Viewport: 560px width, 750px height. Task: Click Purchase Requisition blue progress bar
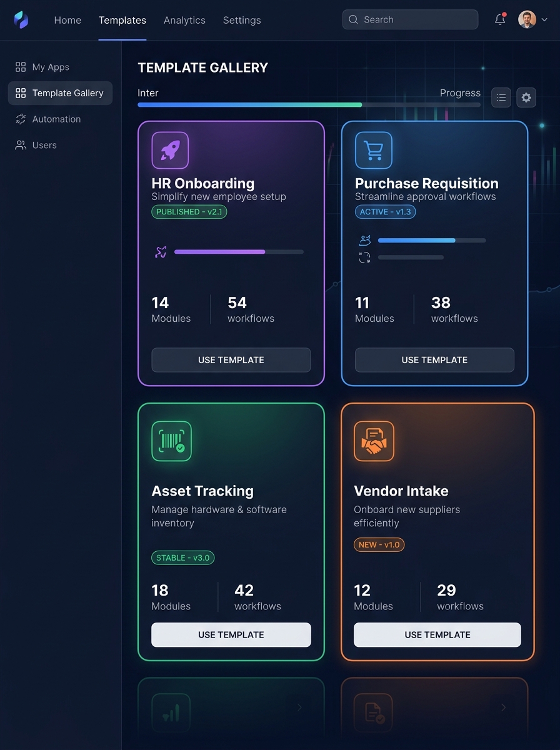click(432, 240)
